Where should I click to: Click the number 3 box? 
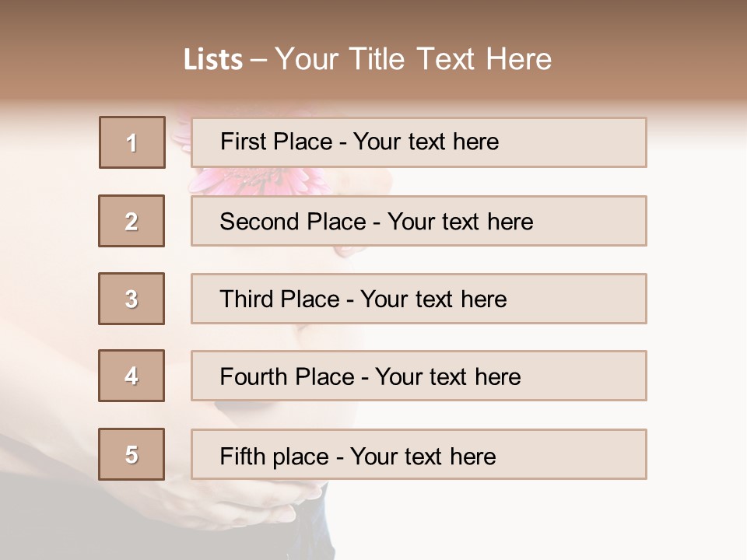click(132, 299)
